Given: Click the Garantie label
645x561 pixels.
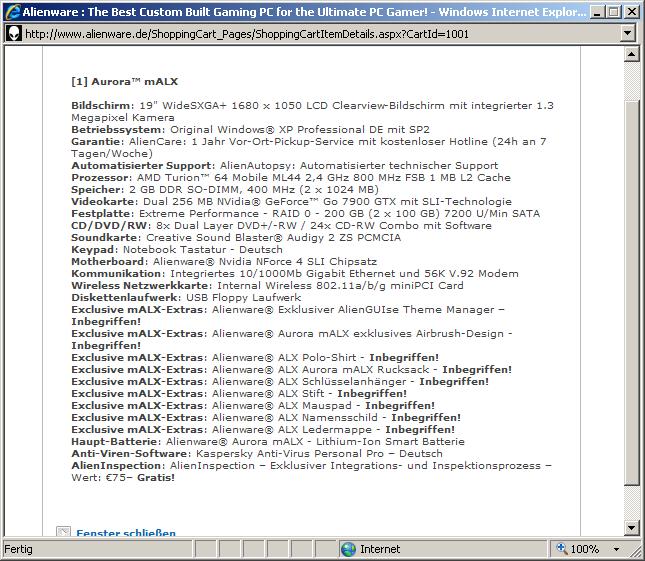Looking at the screenshot, I should click(x=97, y=141).
